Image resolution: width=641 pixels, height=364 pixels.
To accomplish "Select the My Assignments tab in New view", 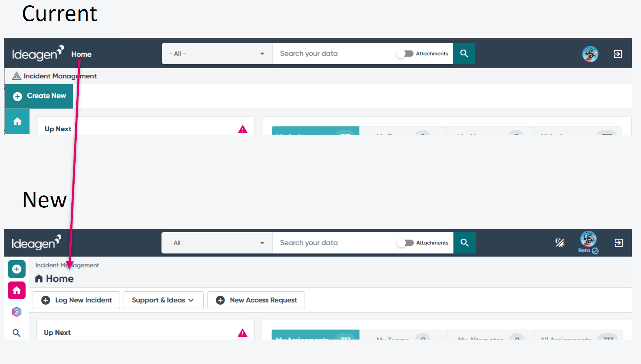I will (315, 335).
